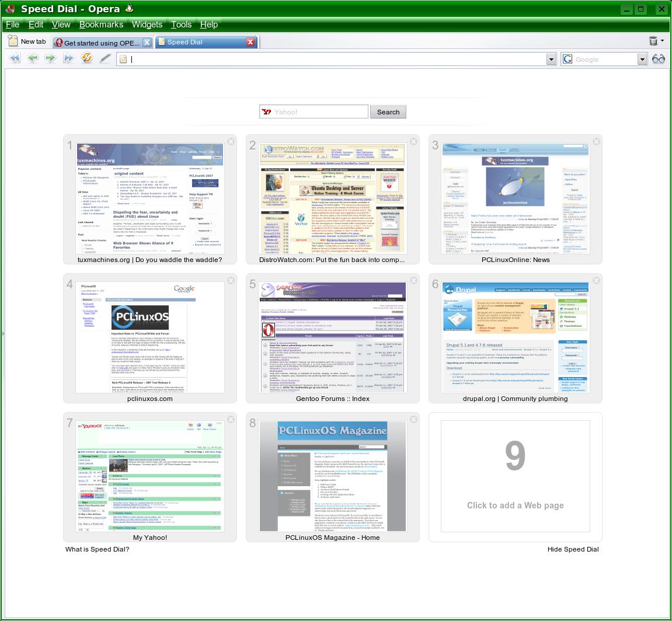Screen dimensions: 672x621
Task: Open the Help menu
Action: click(209, 25)
